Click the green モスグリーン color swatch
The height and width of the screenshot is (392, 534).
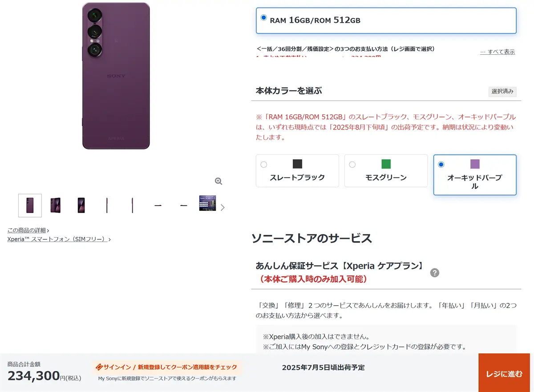(386, 164)
